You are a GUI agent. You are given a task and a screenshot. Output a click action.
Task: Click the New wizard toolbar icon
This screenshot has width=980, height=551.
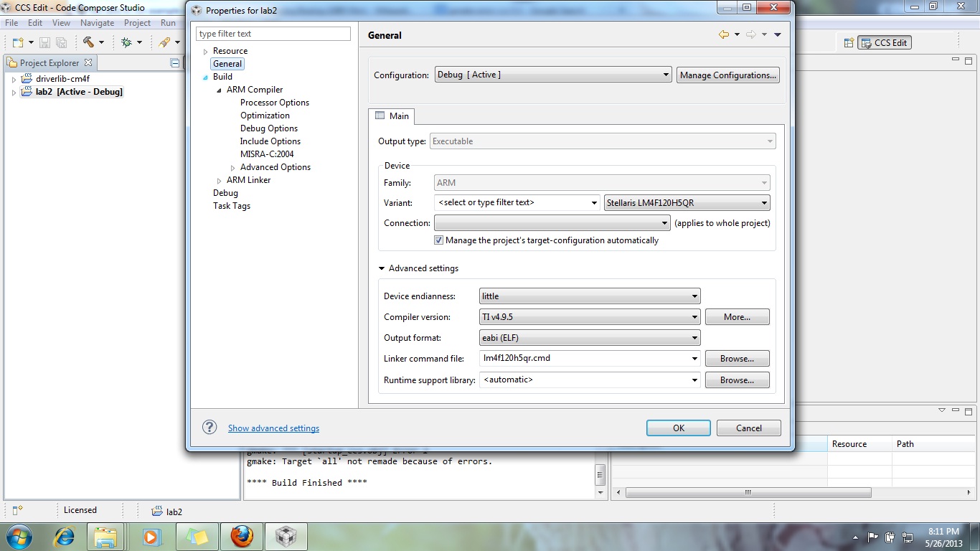tap(18, 42)
